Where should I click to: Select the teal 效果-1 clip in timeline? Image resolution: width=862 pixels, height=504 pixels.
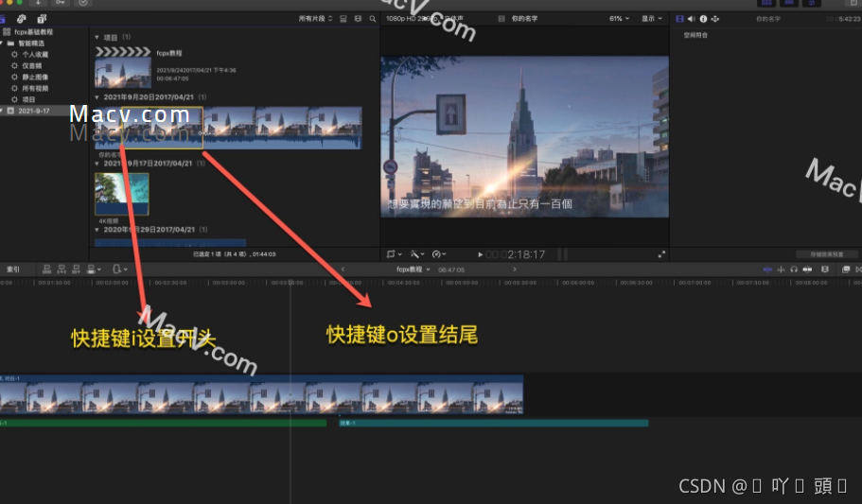[494, 424]
